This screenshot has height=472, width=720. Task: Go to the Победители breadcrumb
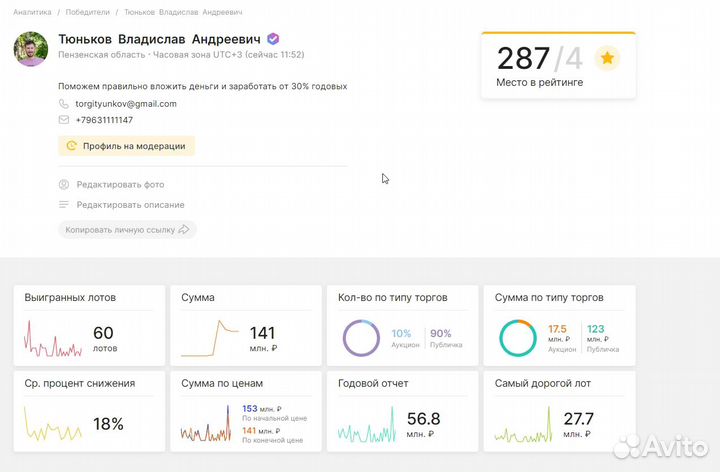pyautogui.click(x=88, y=12)
